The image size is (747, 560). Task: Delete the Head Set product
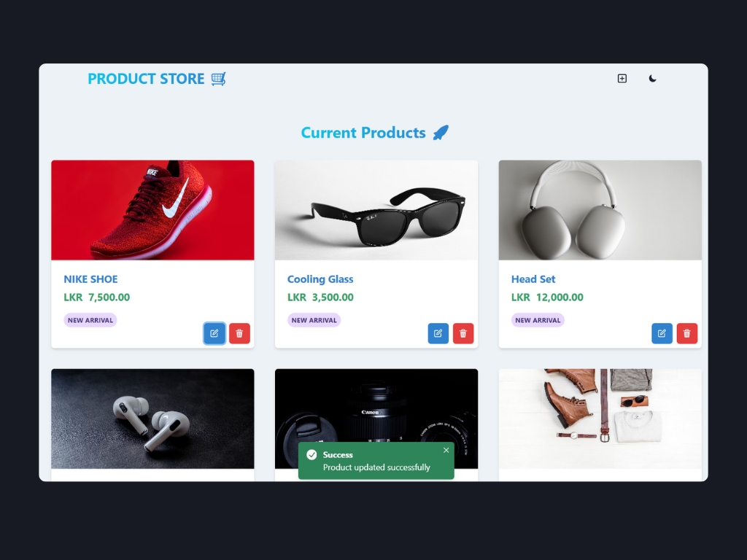[x=687, y=333]
